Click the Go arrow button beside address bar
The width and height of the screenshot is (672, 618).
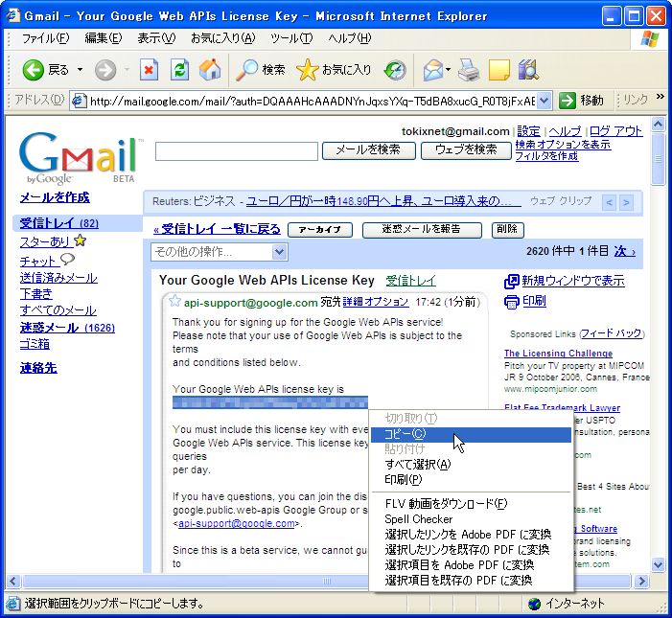click(x=567, y=101)
